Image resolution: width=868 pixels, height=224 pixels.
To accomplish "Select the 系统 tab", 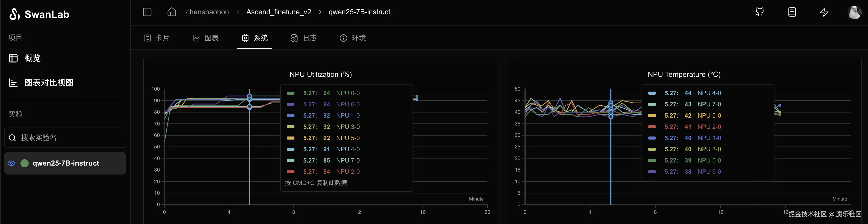I will point(255,38).
